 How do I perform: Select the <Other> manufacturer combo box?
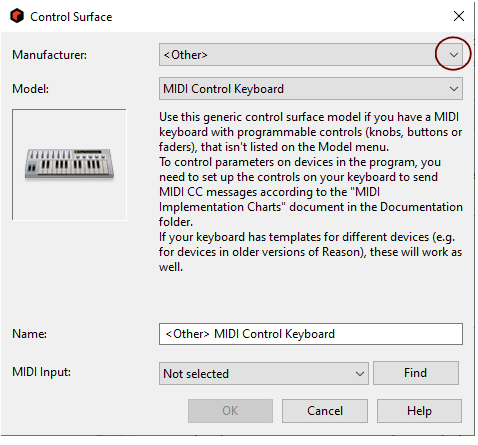point(311,55)
